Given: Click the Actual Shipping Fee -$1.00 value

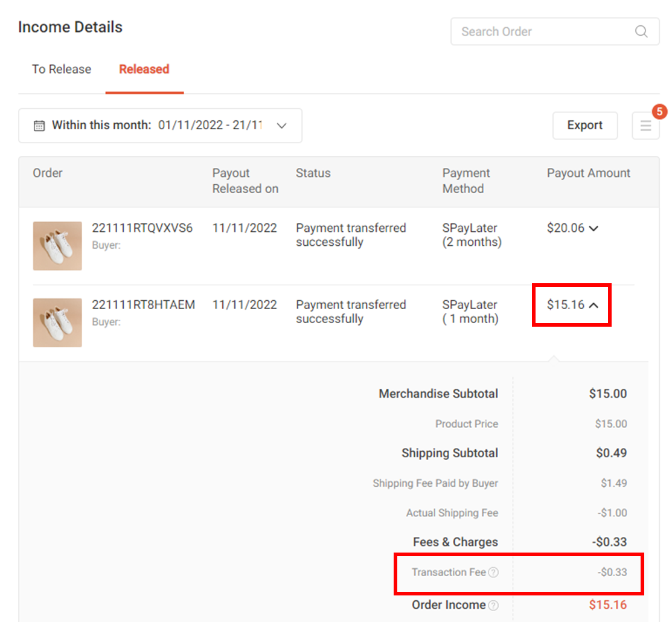Looking at the screenshot, I should (x=612, y=513).
